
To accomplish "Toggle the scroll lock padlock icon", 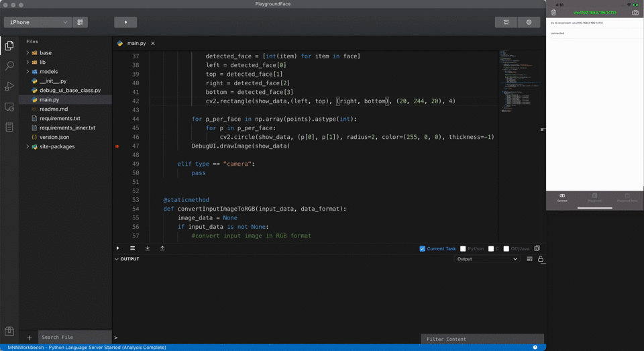I will pyautogui.click(x=541, y=259).
